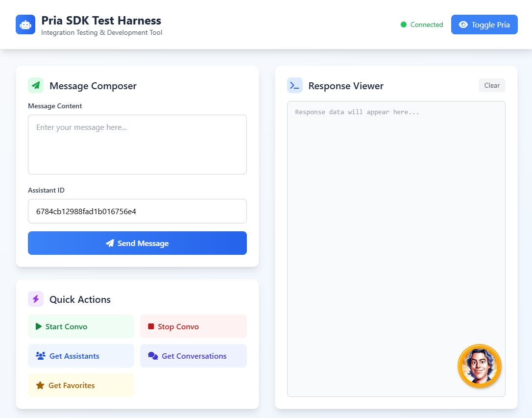Viewport: 532px width, 418px height.
Task: Click the Message Composer heading
Action: [x=93, y=86]
